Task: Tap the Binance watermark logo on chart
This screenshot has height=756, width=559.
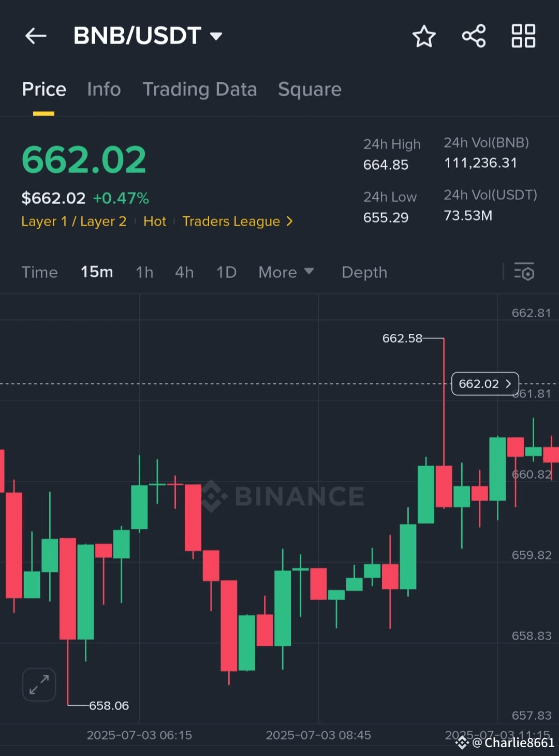Action: tap(283, 496)
